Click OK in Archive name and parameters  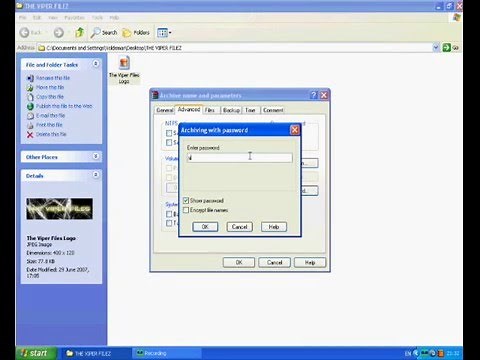pos(239,262)
